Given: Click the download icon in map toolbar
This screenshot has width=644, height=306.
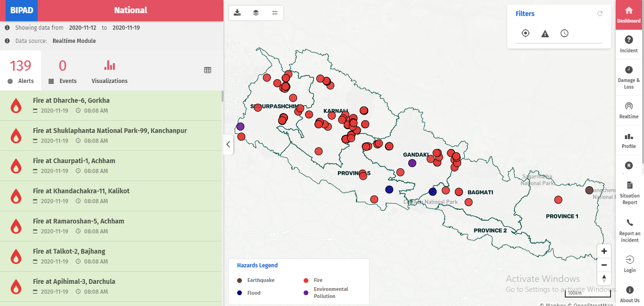Looking at the screenshot, I should 238,13.
